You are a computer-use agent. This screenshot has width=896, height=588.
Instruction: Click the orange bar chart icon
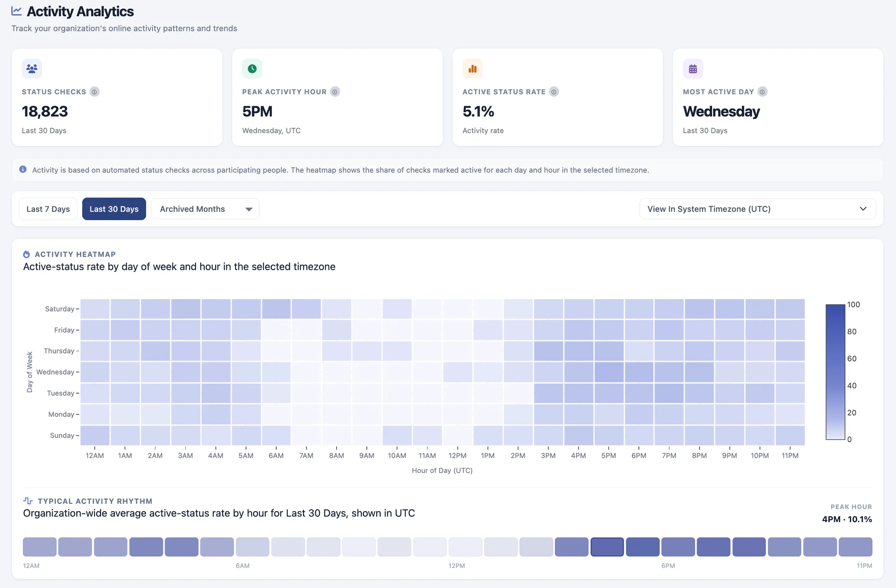coord(472,69)
